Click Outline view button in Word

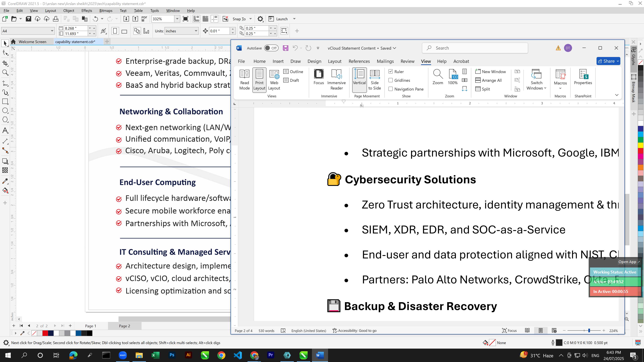coord(293,71)
